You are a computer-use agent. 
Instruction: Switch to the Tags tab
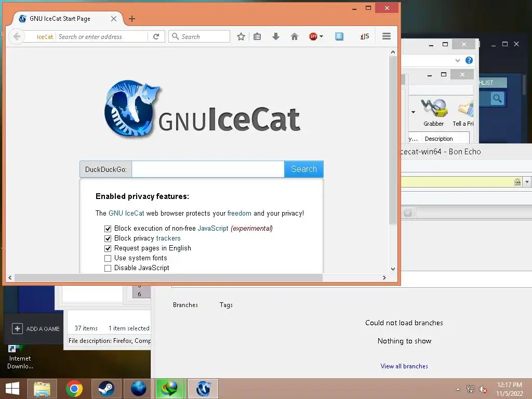point(226,304)
